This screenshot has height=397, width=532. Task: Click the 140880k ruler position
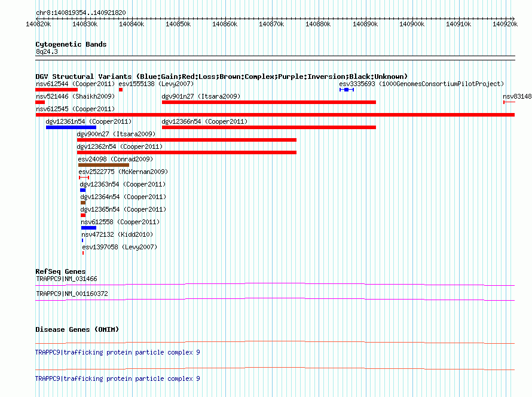[x=318, y=24]
